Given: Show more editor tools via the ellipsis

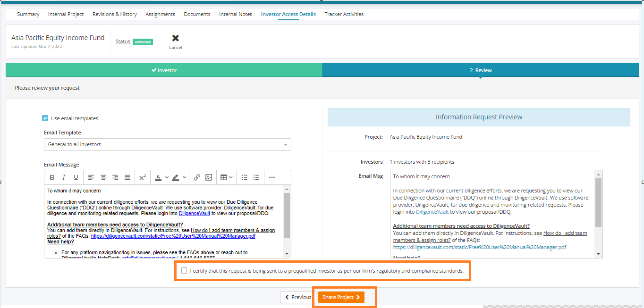Looking at the screenshot, I should [x=272, y=177].
